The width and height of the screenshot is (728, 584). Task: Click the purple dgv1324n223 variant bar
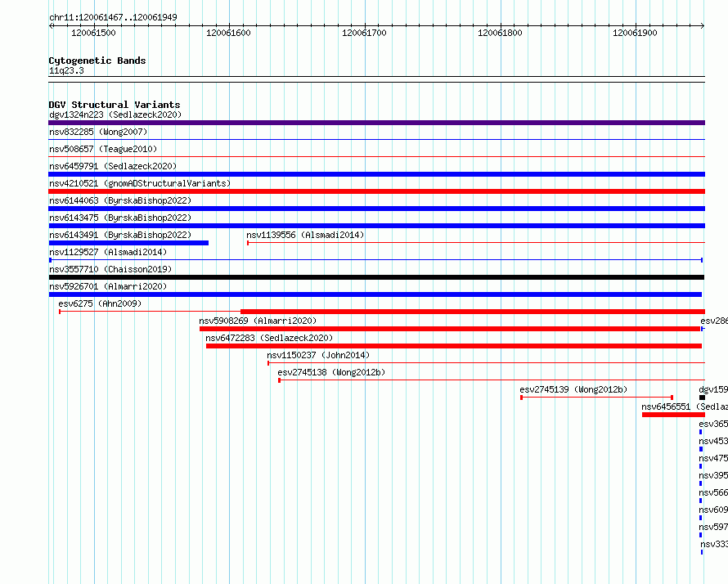pyautogui.click(x=376, y=123)
